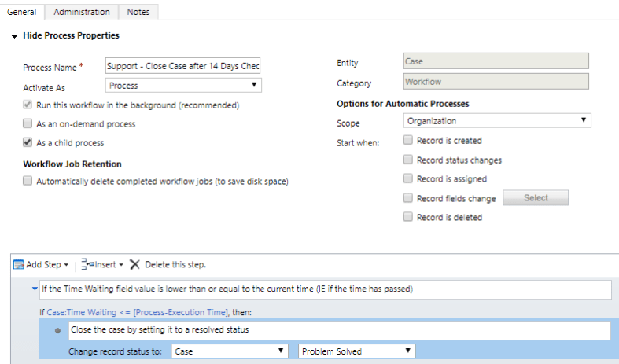Image resolution: width=619 pixels, height=364 pixels.
Task: Open the Notes tab
Action: pyautogui.click(x=139, y=12)
